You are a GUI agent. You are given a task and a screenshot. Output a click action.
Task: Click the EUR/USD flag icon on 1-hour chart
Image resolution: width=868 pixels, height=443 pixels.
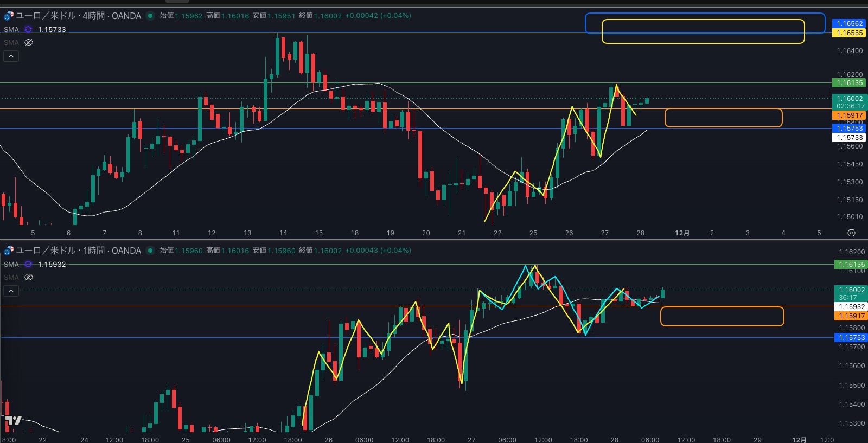9,251
